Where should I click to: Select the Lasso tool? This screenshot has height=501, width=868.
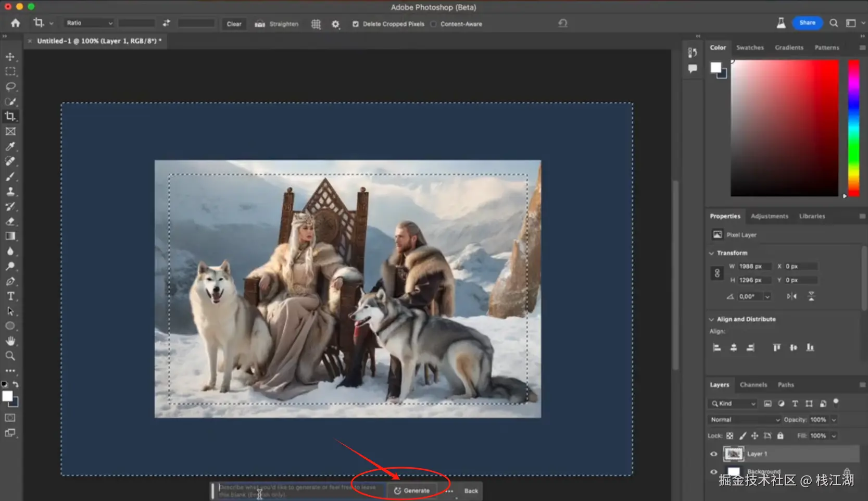click(10, 86)
